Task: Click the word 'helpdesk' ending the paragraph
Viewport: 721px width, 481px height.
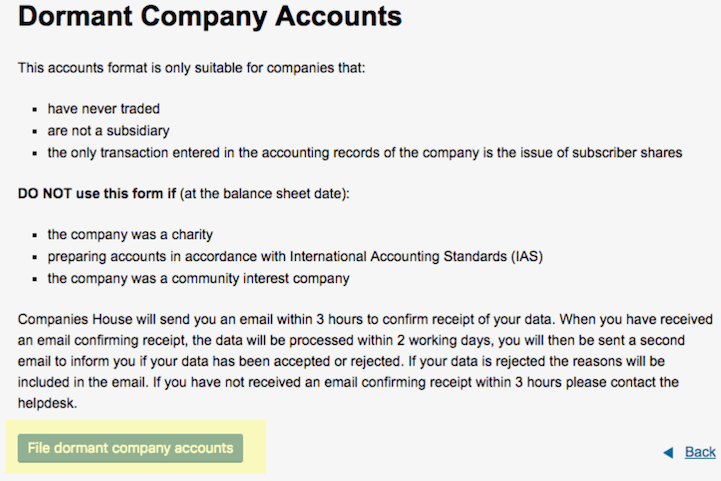Action: tap(46, 403)
